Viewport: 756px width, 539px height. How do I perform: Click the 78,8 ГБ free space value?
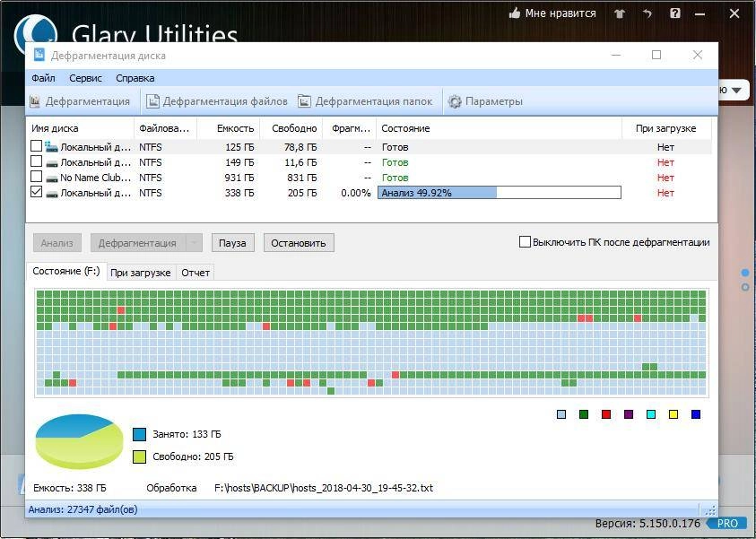coord(300,147)
